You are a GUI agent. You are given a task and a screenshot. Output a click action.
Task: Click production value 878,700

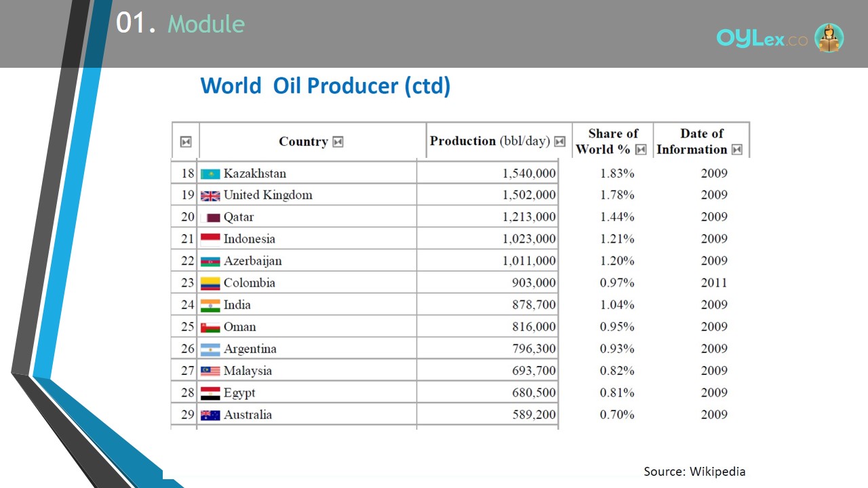pyautogui.click(x=534, y=305)
